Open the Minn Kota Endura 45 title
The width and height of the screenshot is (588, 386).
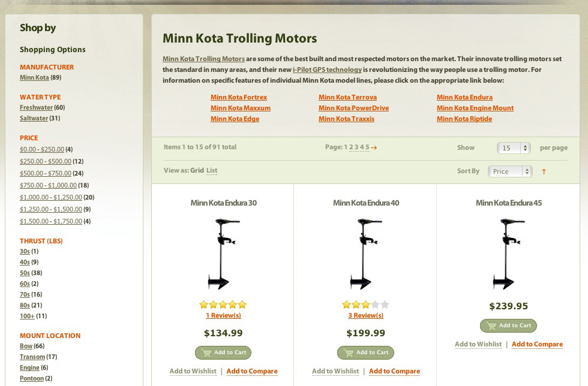509,203
